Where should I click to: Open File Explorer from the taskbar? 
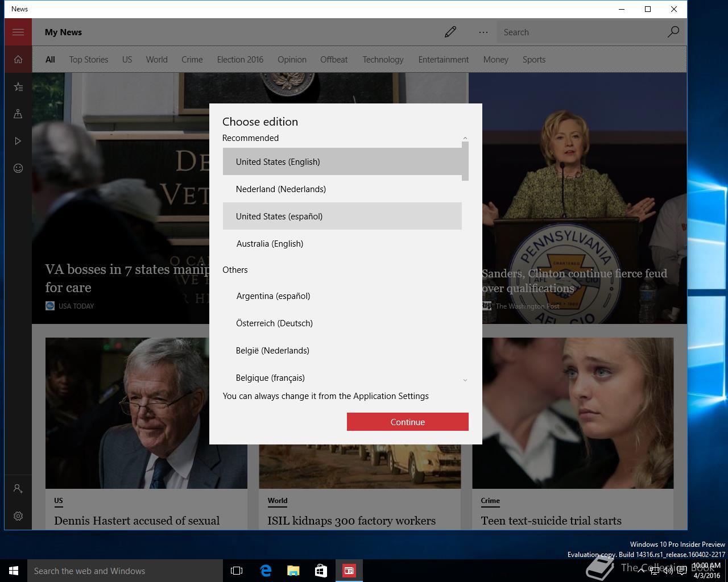pos(293,571)
